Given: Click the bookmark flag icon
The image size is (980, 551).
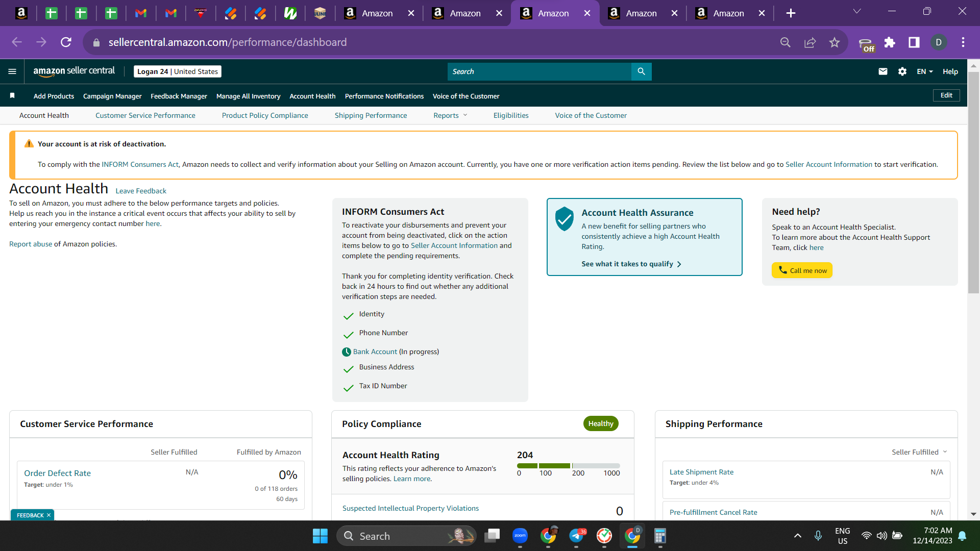Looking at the screenshot, I should coord(12,95).
